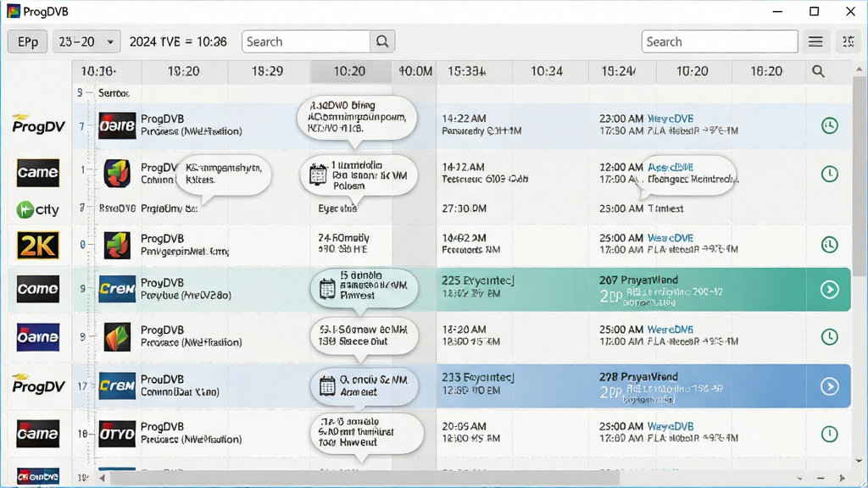Click the minus button in the bottom bar
This screenshot has height=488, width=868.
821,478
